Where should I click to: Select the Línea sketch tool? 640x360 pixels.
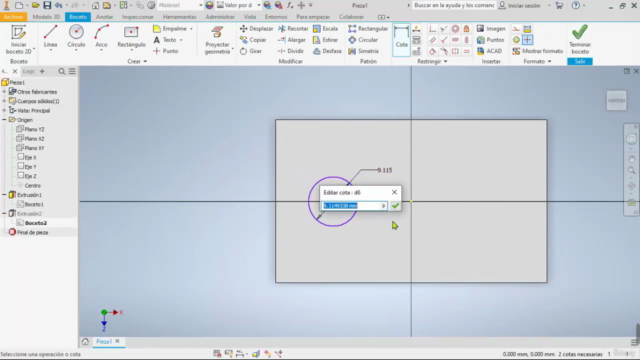tap(51, 37)
